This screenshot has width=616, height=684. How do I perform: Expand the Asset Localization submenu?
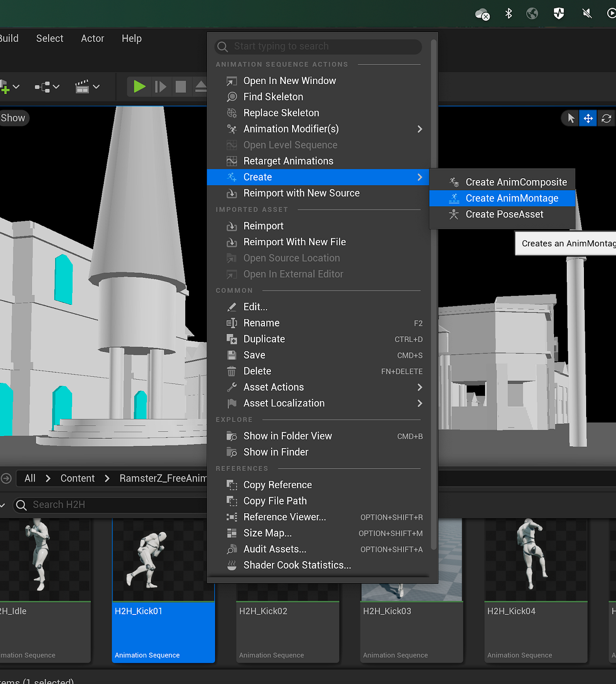[318, 403]
